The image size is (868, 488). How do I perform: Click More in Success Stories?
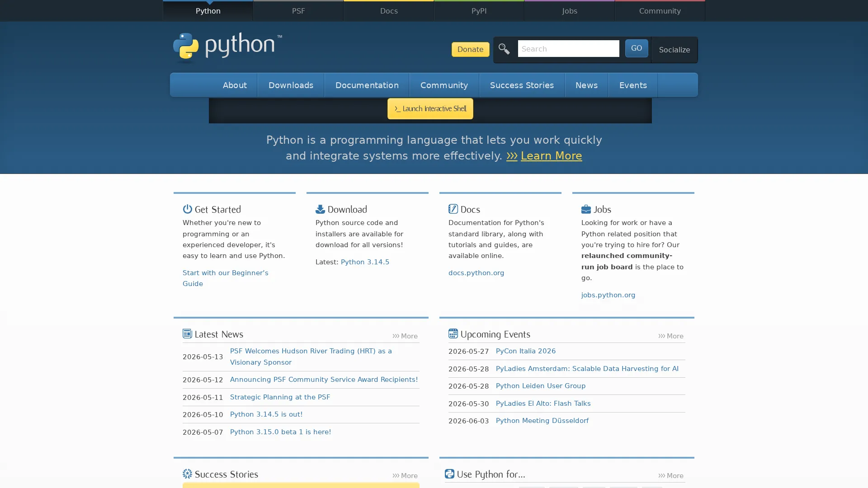click(405, 476)
